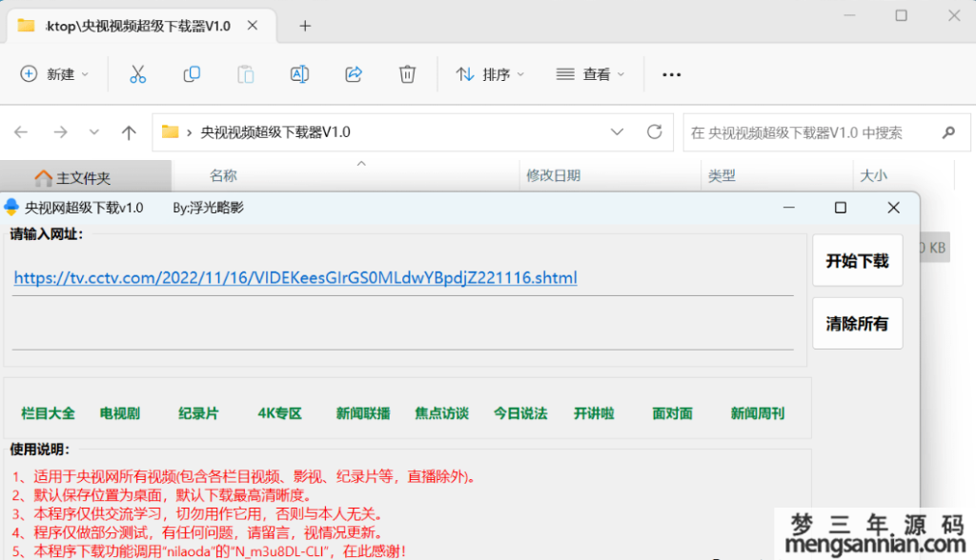This screenshot has width=976, height=560.
Task: Minimize the 央视网超级下载v1.0 window
Action: pos(788,208)
